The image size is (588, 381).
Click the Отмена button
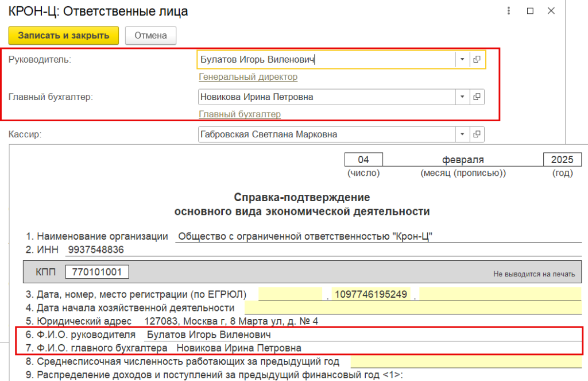pyautogui.click(x=151, y=36)
